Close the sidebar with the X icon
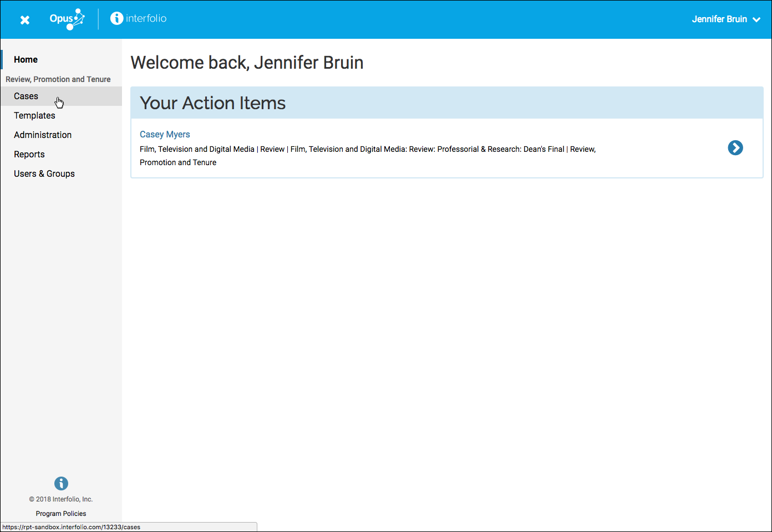This screenshot has width=772, height=532. pos(25,20)
